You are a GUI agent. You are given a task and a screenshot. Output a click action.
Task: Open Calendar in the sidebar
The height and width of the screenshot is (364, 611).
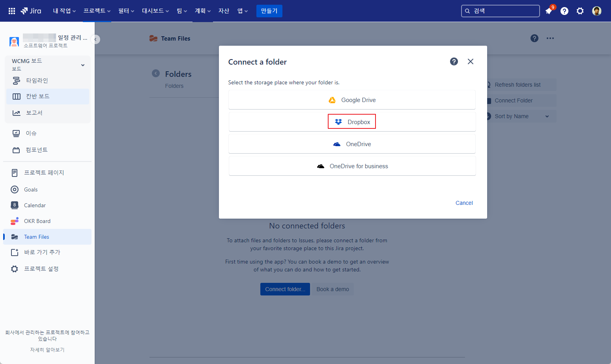click(x=47, y=205)
